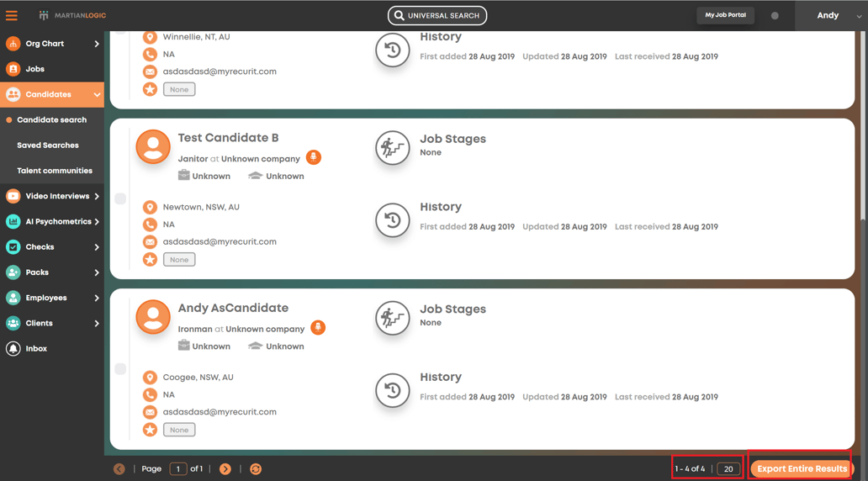Screen dimensions: 868x481
Task: Expand the Video Interviews chevron
Action: tap(97, 197)
